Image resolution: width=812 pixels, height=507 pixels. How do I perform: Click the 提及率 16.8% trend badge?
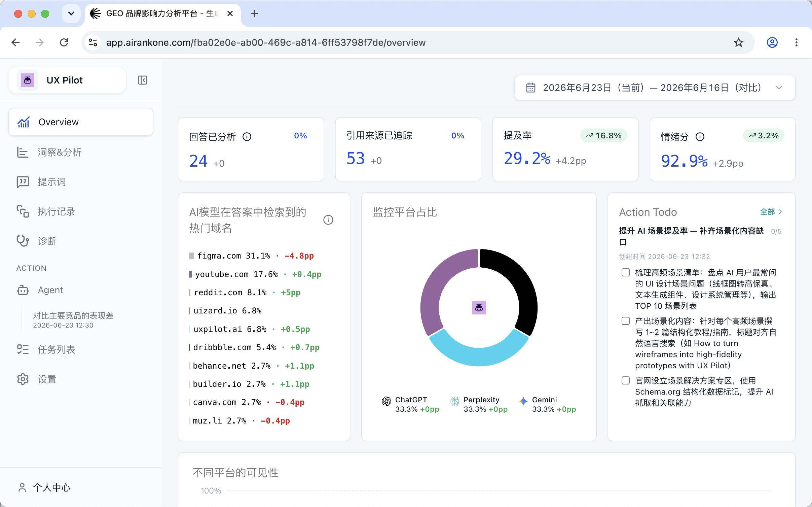[603, 135]
